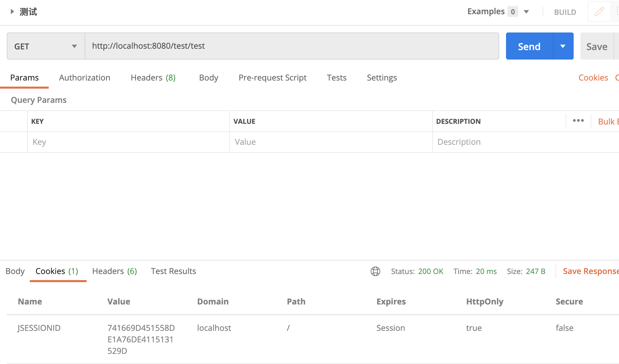The width and height of the screenshot is (619, 364).
Task: Click the BUILD mode button
Action: pyautogui.click(x=565, y=12)
